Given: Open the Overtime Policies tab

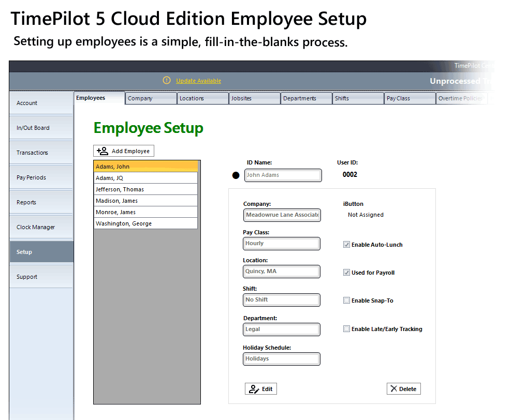Looking at the screenshot, I should tap(460, 98).
